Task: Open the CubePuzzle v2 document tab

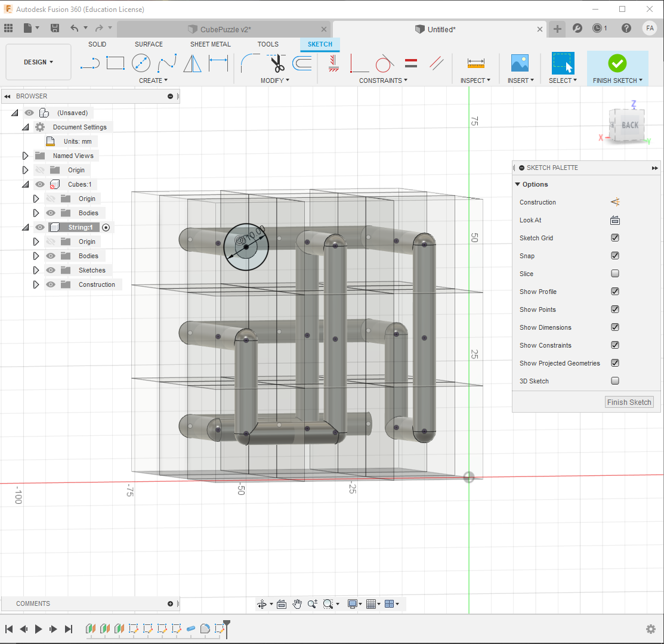Action: click(x=224, y=28)
